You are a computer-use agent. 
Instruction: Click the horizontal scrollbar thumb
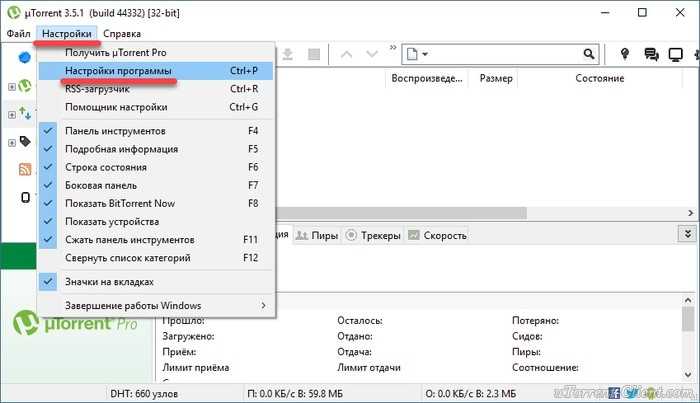(401, 213)
